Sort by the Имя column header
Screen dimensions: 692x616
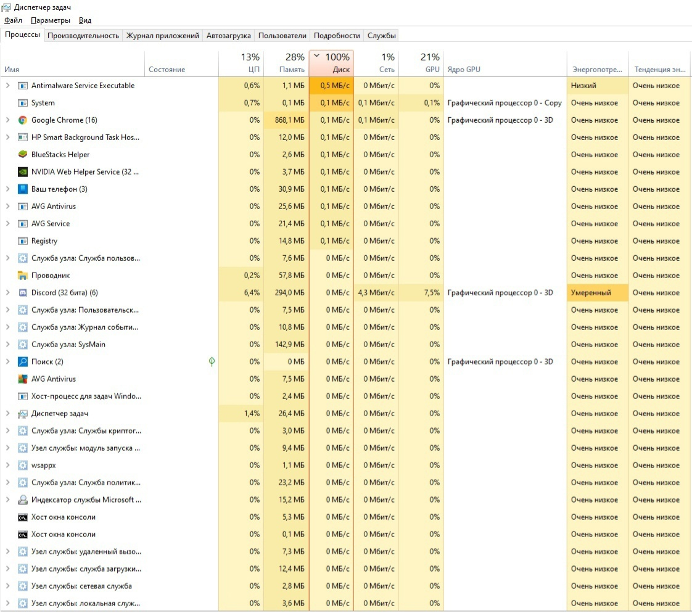point(72,63)
